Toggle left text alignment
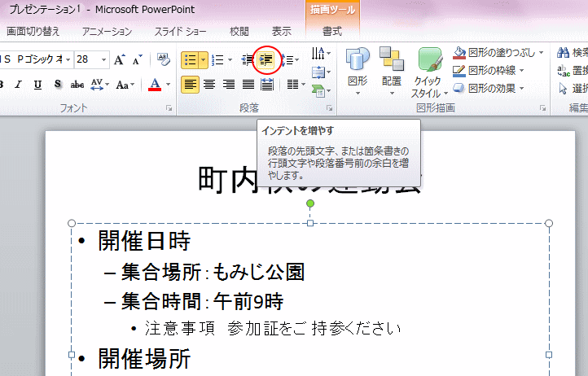This screenshot has height=376, width=588. tap(190, 85)
